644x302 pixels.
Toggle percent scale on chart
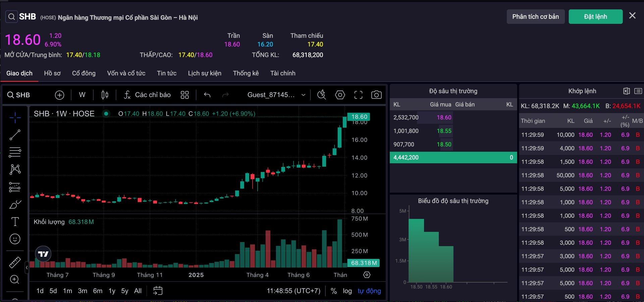pyautogui.click(x=333, y=291)
